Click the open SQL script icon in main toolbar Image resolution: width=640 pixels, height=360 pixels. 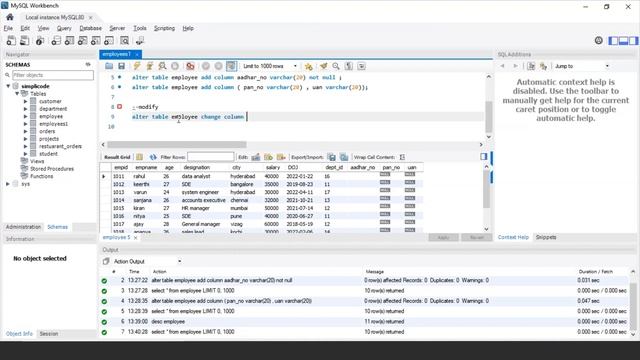[x=24, y=40]
